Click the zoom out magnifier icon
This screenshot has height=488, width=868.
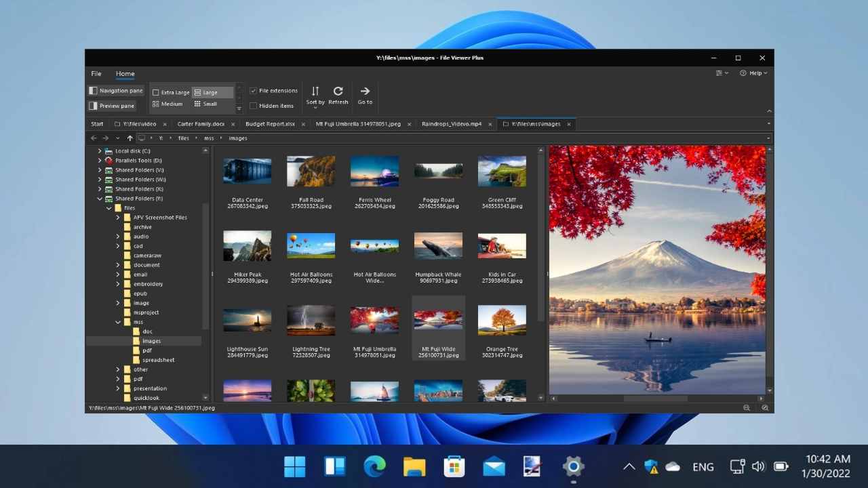747,408
